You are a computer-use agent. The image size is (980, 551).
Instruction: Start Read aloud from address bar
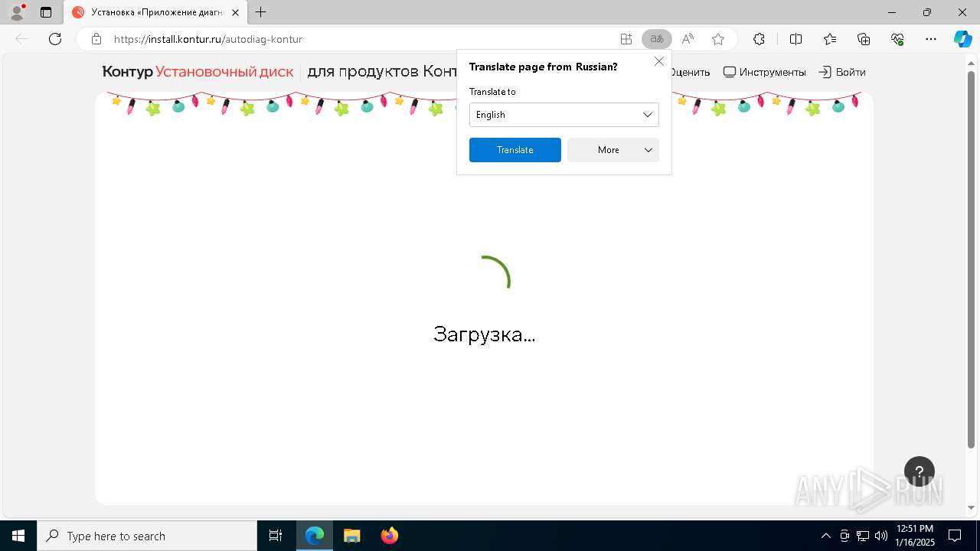click(688, 39)
